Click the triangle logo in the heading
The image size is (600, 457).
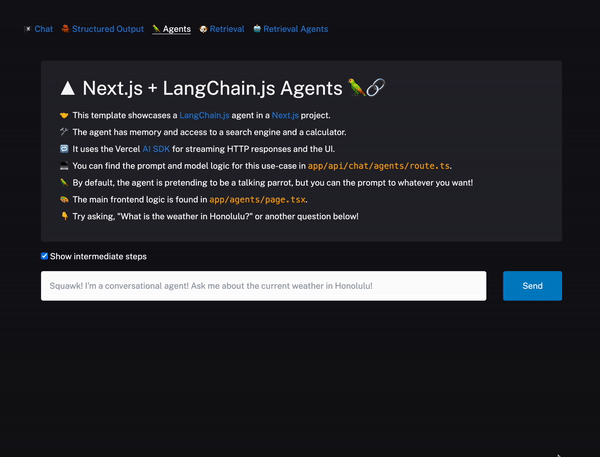click(x=68, y=88)
